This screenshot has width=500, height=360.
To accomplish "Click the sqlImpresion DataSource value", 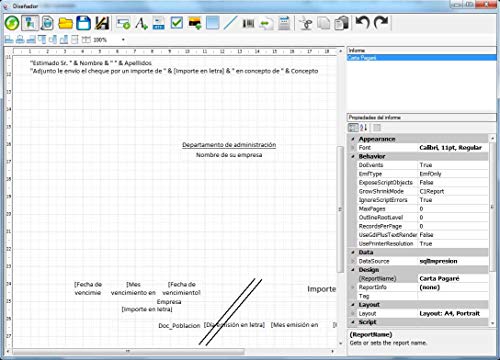I will [x=453, y=261].
